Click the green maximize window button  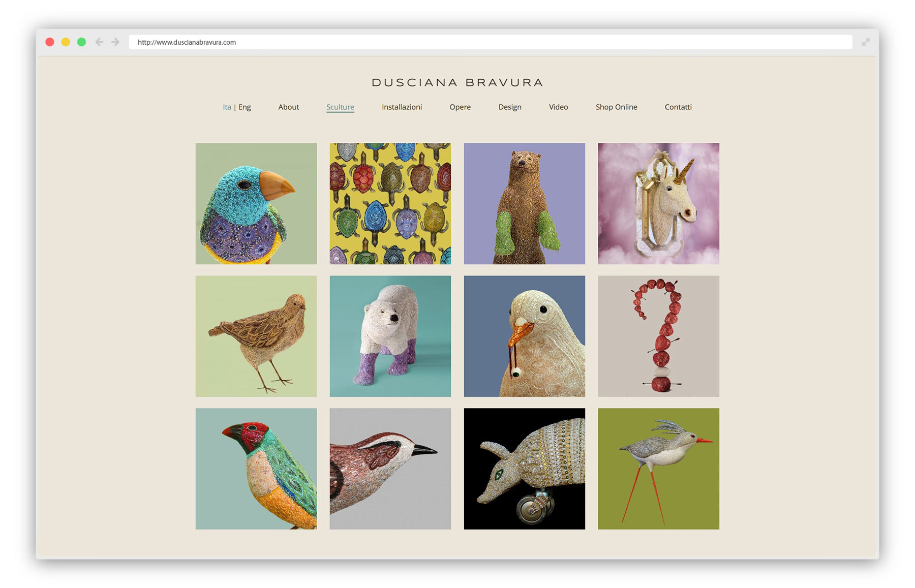[81, 42]
